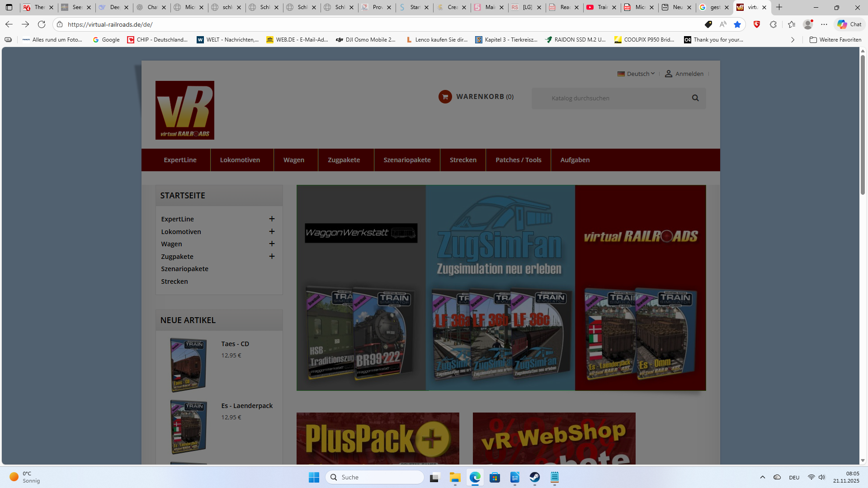The height and width of the screenshot is (488, 868).
Task: Click the Es - Laenderpack product thumbnail
Action: click(x=189, y=427)
